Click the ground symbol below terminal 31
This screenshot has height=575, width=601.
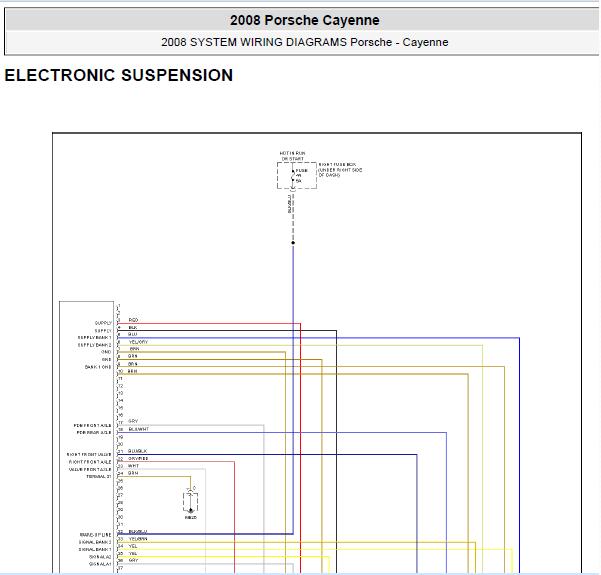(190, 509)
